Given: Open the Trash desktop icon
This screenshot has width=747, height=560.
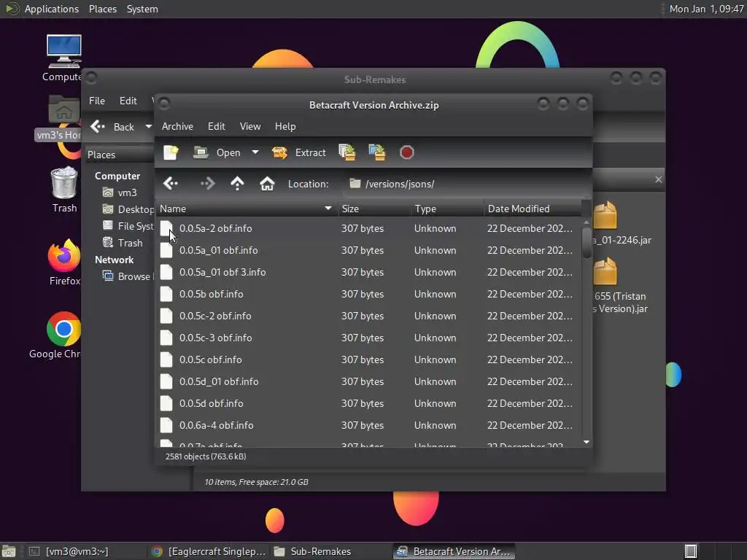Looking at the screenshot, I should point(64,182).
